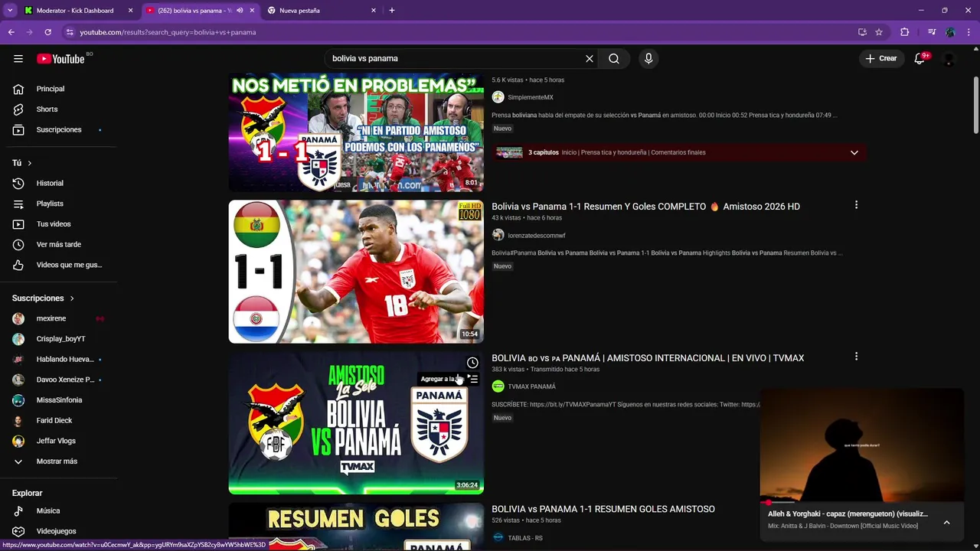Open BOLIVIA vs PANAMA RESUMEN GOLES AMISTOSO title
The height and width of the screenshot is (551, 980).
(603, 509)
